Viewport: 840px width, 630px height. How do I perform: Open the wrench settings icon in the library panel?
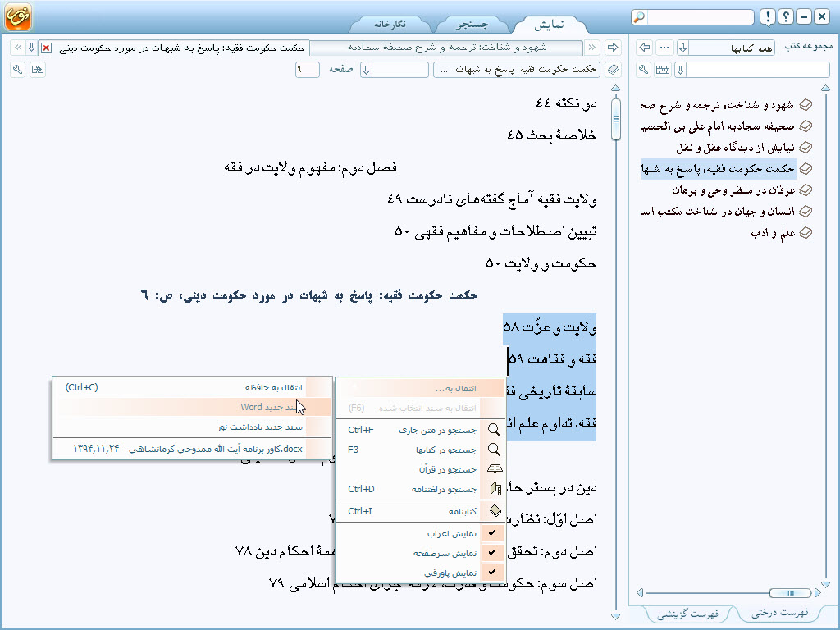(x=644, y=70)
